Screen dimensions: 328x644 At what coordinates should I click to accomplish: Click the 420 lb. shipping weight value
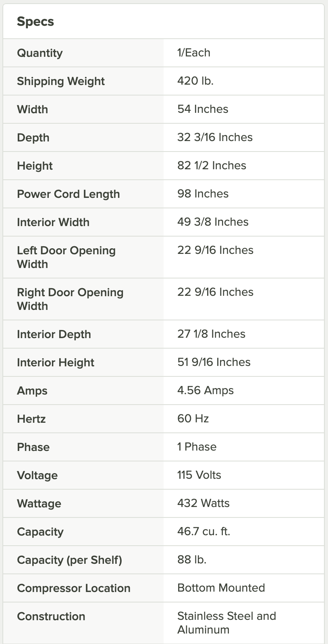(195, 81)
